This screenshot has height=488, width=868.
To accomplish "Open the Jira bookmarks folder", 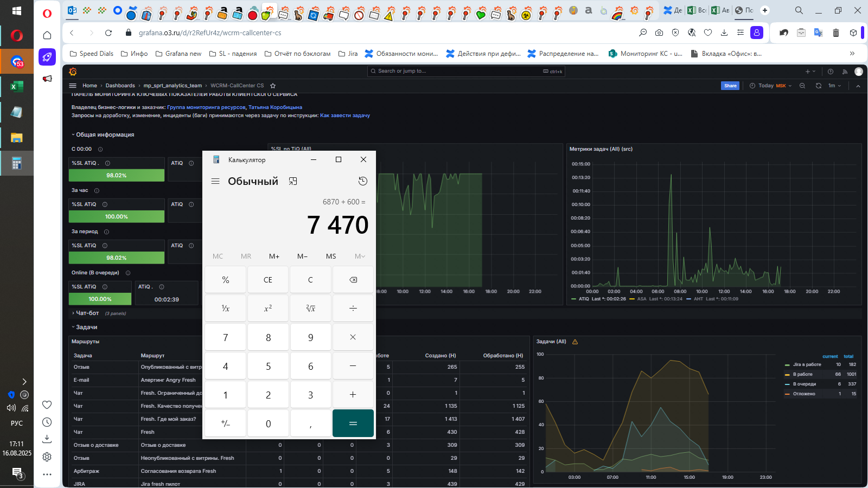I will click(x=348, y=54).
